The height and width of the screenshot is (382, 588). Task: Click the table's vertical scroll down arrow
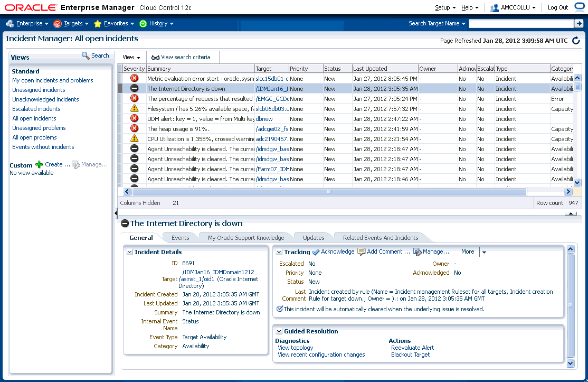[577, 183]
